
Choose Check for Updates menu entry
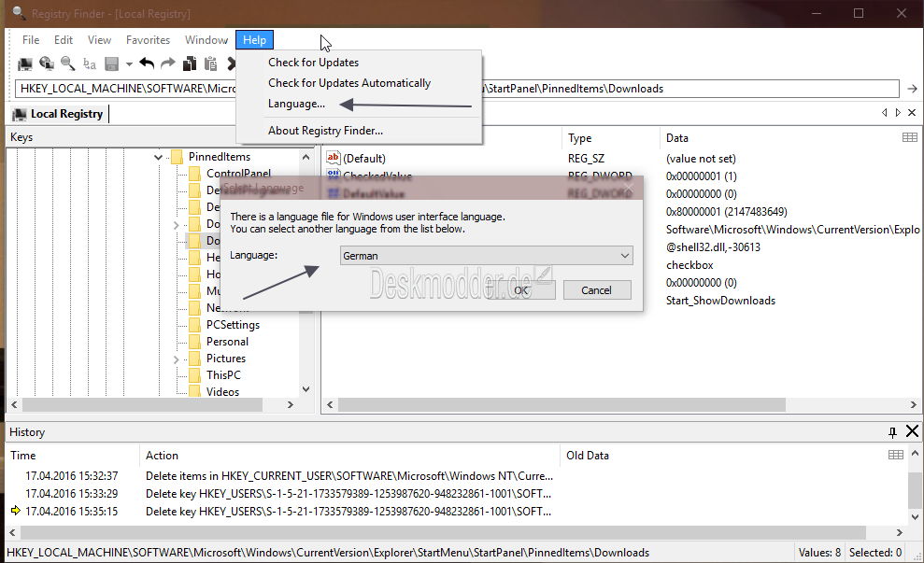click(314, 63)
